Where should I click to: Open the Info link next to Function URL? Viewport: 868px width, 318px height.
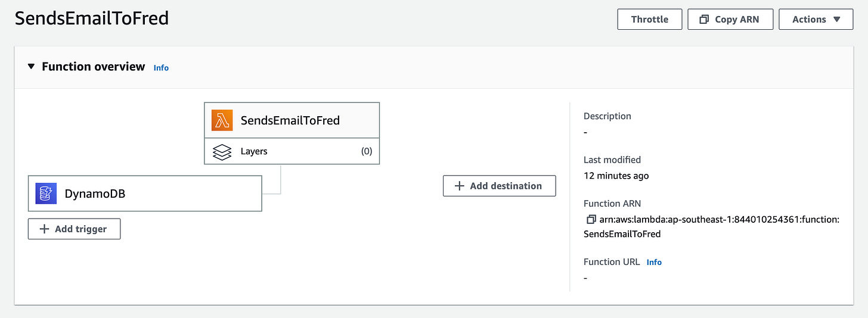click(654, 262)
